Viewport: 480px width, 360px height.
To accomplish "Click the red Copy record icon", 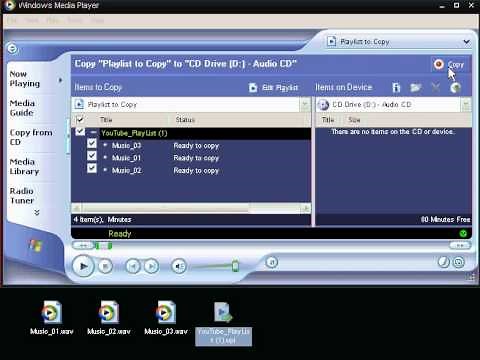I will (438, 64).
